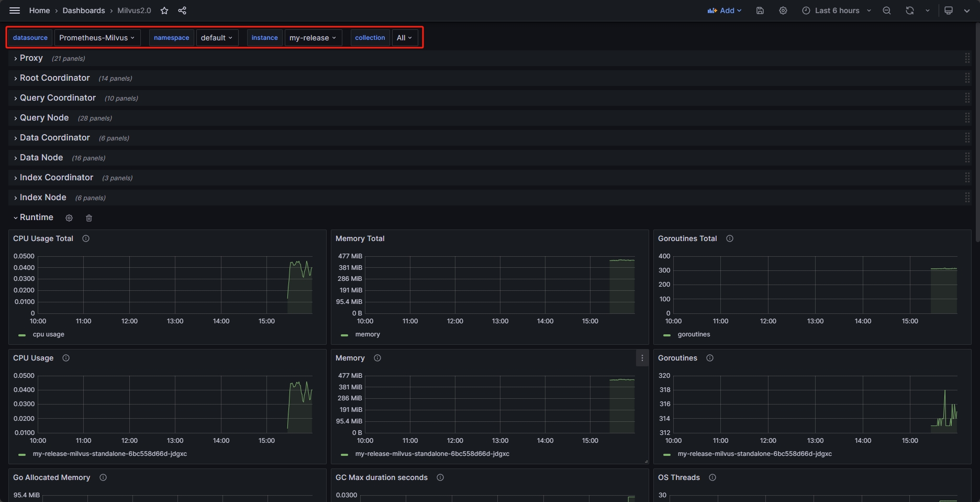
Task: Delete the Runtime row with trash icon
Action: click(x=89, y=218)
